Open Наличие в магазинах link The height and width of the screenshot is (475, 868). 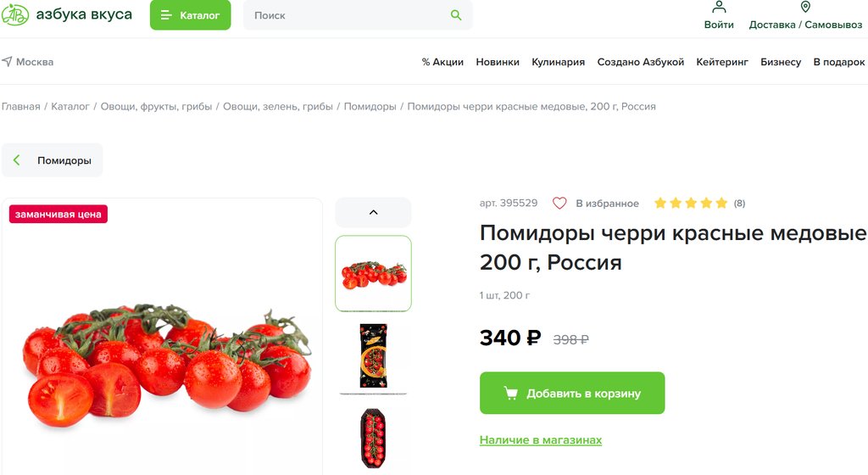coord(540,440)
